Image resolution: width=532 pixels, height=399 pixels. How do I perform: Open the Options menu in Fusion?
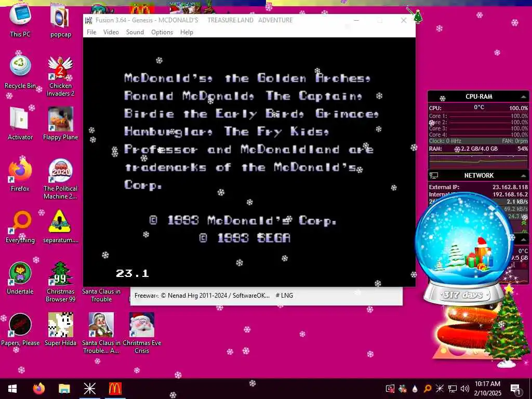click(x=162, y=32)
